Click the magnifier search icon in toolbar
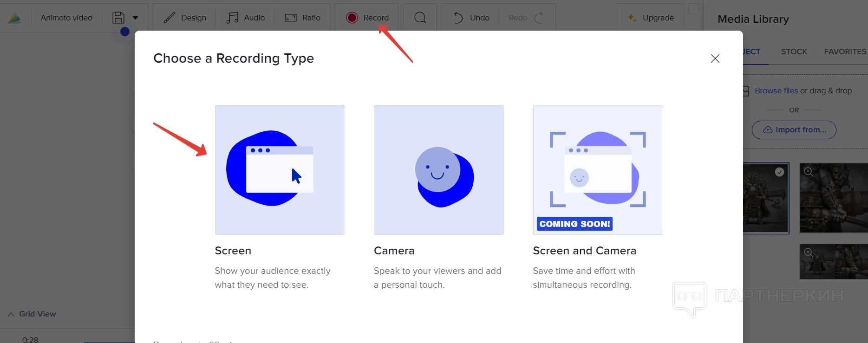Image resolution: width=868 pixels, height=343 pixels. (420, 18)
